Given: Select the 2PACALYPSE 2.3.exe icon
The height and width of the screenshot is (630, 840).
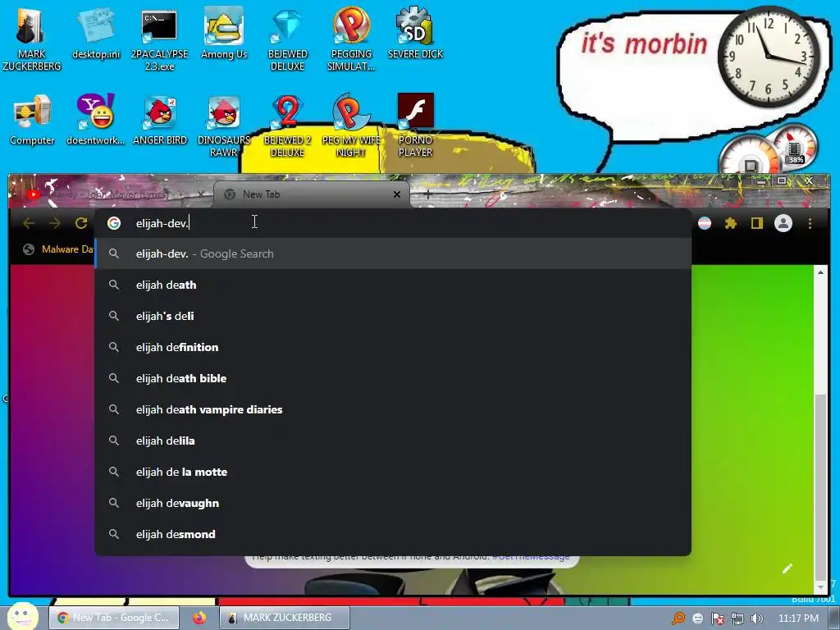Looking at the screenshot, I should (159, 38).
